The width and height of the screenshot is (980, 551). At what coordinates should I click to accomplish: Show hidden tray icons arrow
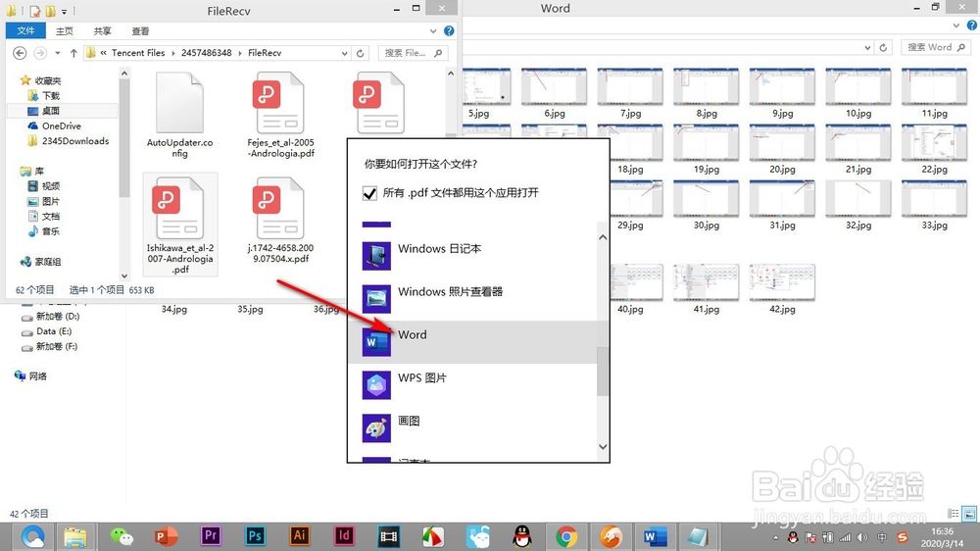click(775, 537)
